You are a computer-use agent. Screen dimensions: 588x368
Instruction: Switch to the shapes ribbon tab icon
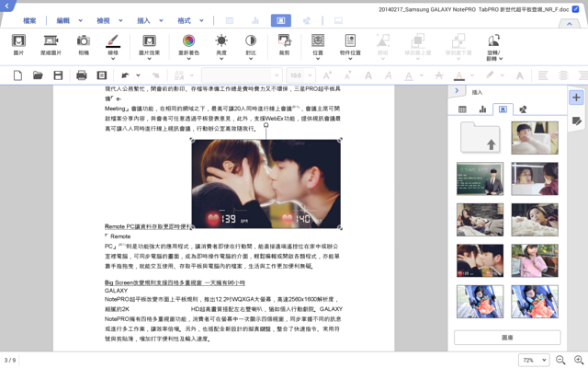[307, 20]
